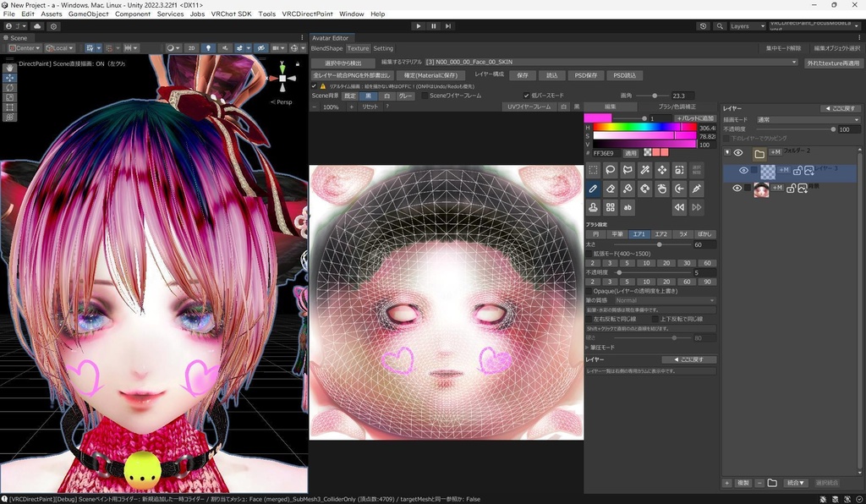Select the rectangle selection tool

593,170
